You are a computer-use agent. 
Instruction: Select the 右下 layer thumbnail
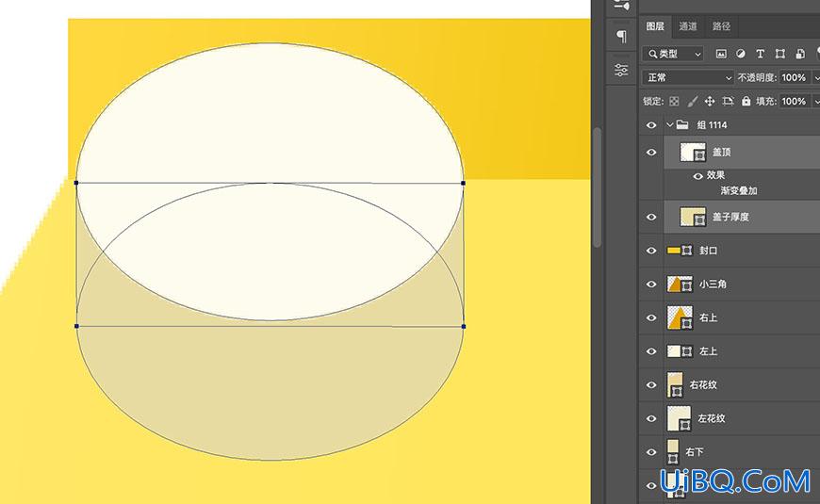pos(673,452)
